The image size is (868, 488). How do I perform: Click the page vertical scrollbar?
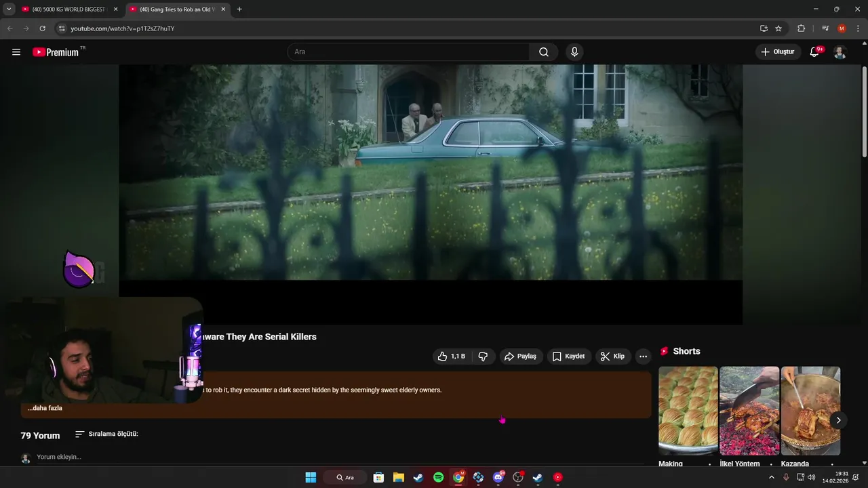[x=864, y=112]
